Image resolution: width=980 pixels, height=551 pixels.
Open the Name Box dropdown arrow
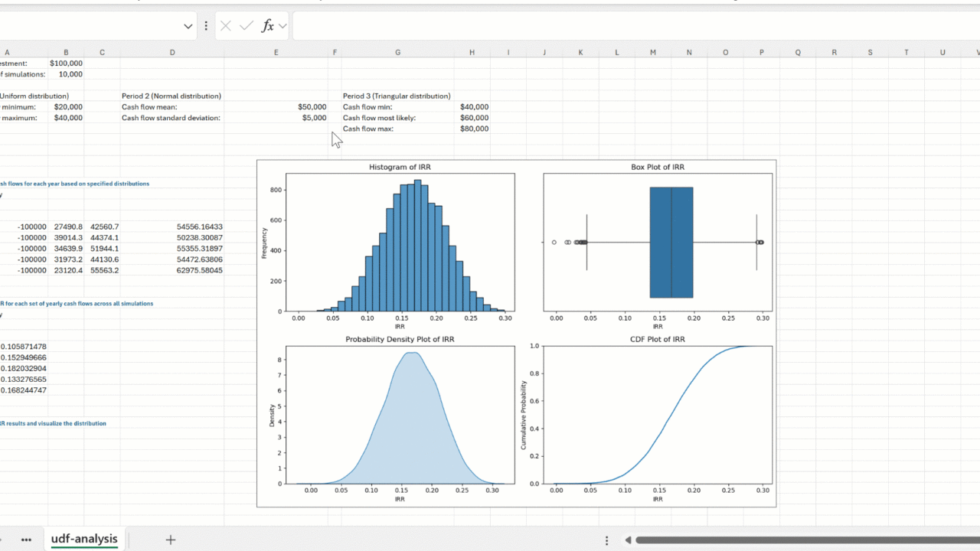click(x=188, y=26)
